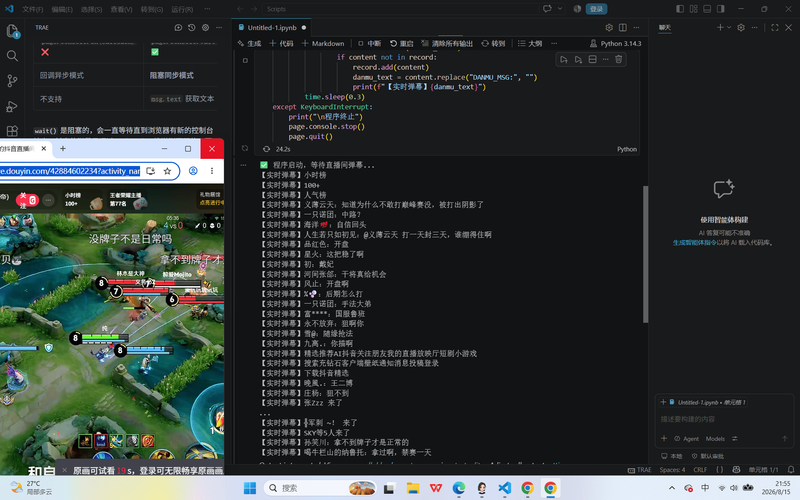Screen dimensions: 800x500
Task: Add a new 代码 code cell
Action: pos(281,43)
